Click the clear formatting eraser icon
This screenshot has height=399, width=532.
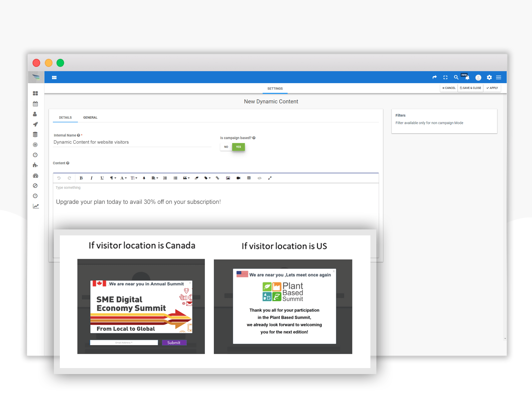tap(197, 178)
